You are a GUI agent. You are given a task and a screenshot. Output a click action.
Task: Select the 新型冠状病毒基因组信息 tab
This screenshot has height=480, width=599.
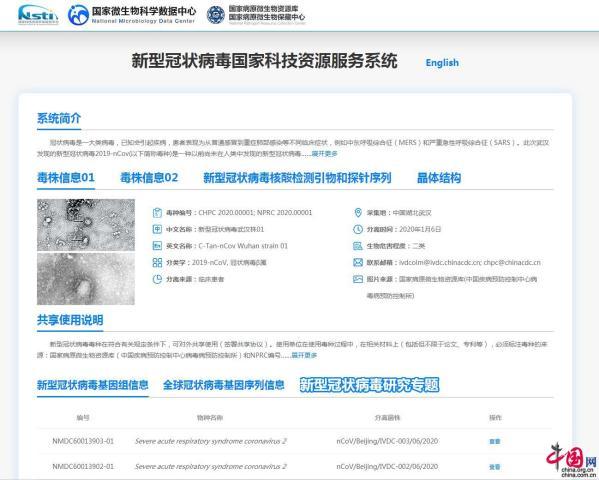click(92, 385)
